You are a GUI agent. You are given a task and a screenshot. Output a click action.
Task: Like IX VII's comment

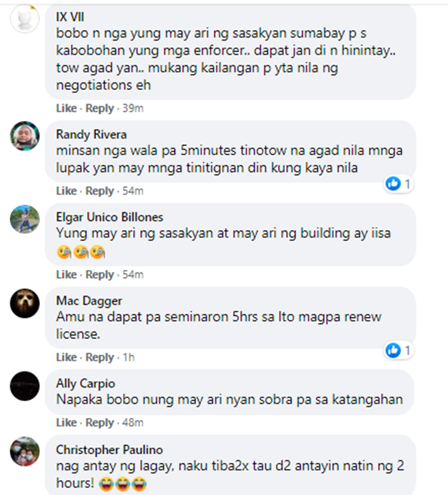tap(66, 108)
